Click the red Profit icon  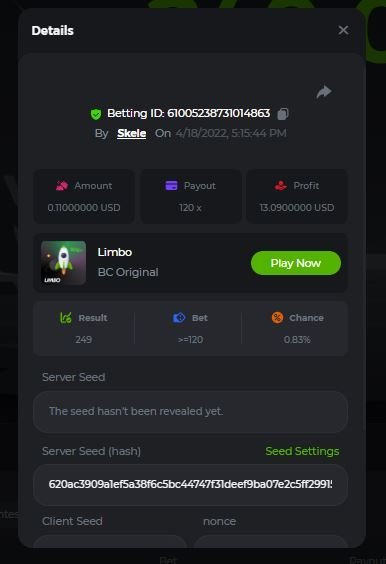pyautogui.click(x=281, y=186)
